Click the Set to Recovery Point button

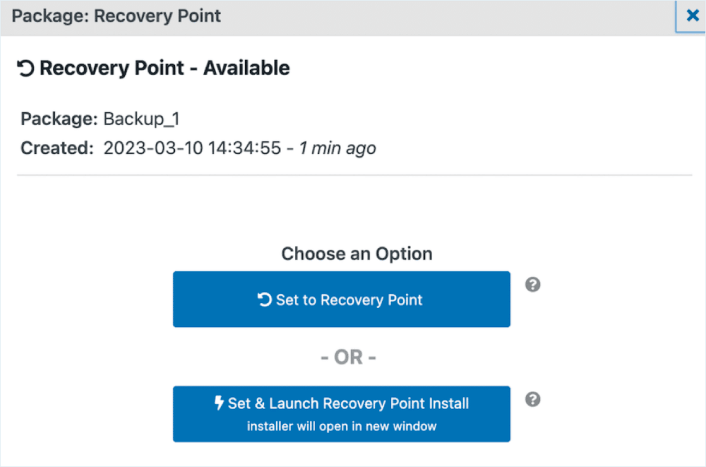pos(341,299)
